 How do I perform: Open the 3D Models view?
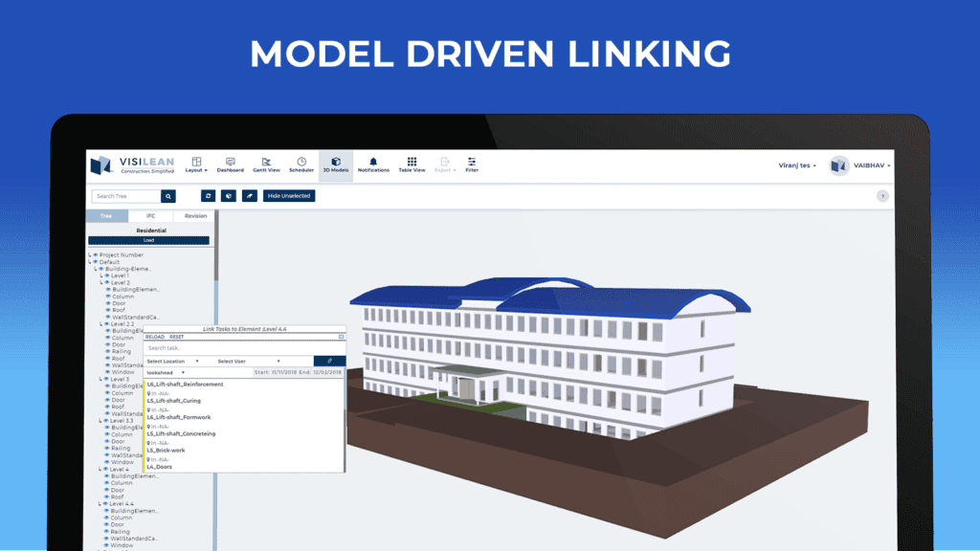click(336, 165)
